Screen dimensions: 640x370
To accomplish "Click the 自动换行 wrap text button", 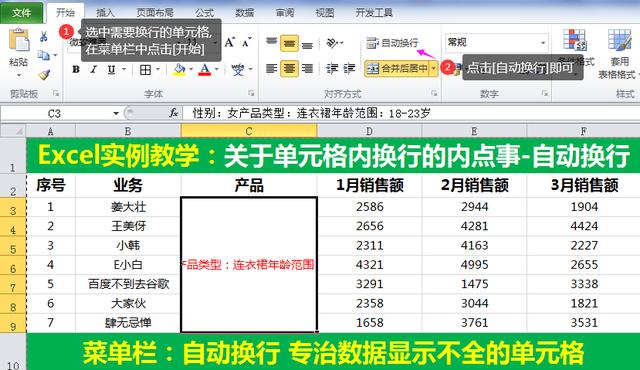I will pos(393,42).
